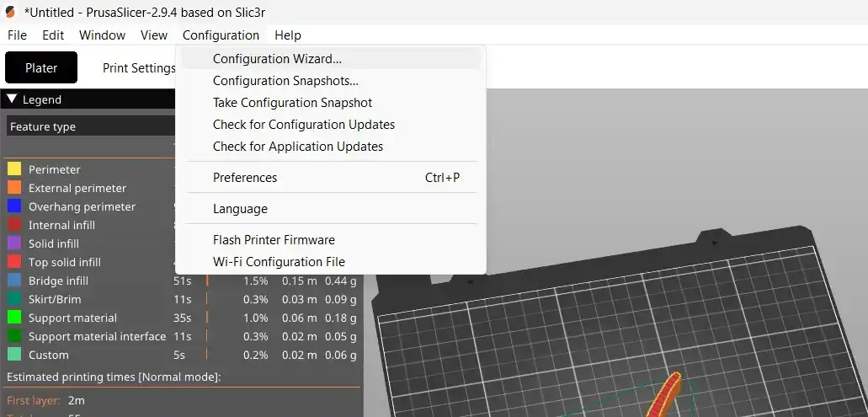Toggle Bridge infill visibility in legend
The image size is (868, 417).
(x=58, y=281)
